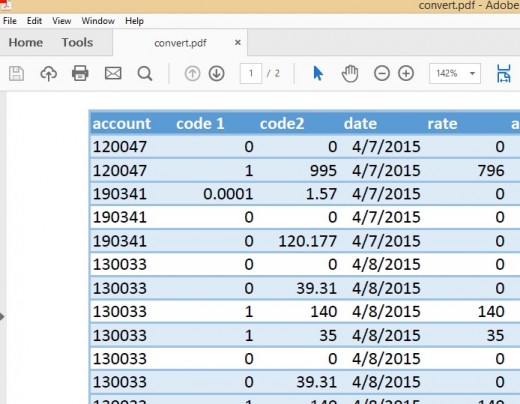Zoom in with plus icon
Viewport: 520px width, 404px height.
406,73
